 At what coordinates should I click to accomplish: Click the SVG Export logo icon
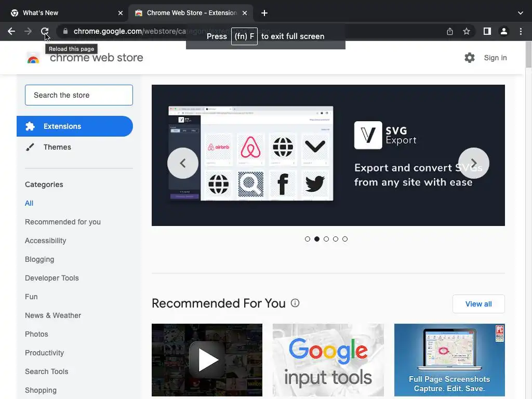(x=368, y=135)
